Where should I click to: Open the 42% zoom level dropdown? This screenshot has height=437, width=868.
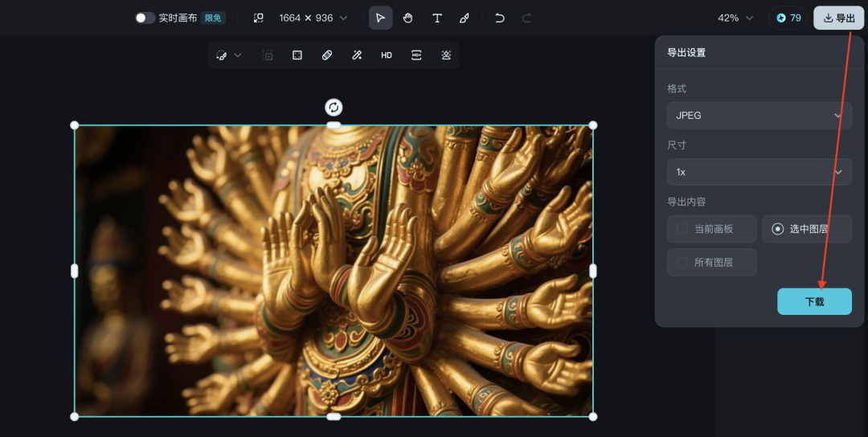[x=735, y=18]
